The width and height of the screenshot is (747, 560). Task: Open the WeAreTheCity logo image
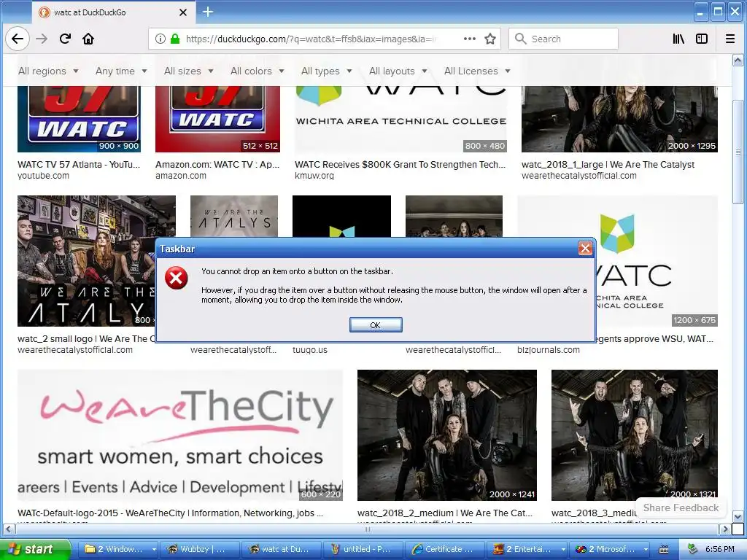[x=180, y=435]
